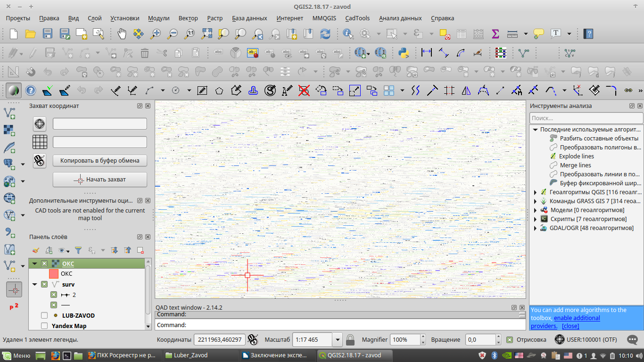Enable the LUB-ZAVOD layer checkbox
The width and height of the screenshot is (644, 362).
(44, 315)
